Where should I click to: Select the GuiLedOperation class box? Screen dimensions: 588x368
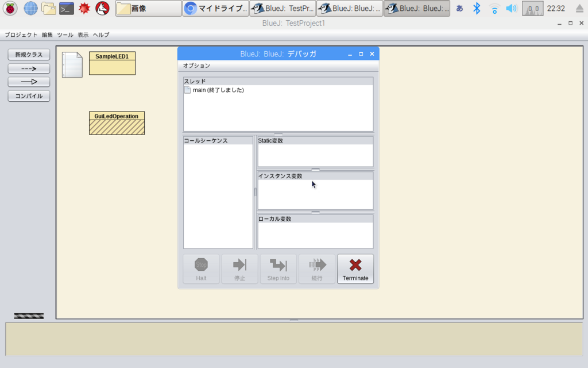point(117,123)
